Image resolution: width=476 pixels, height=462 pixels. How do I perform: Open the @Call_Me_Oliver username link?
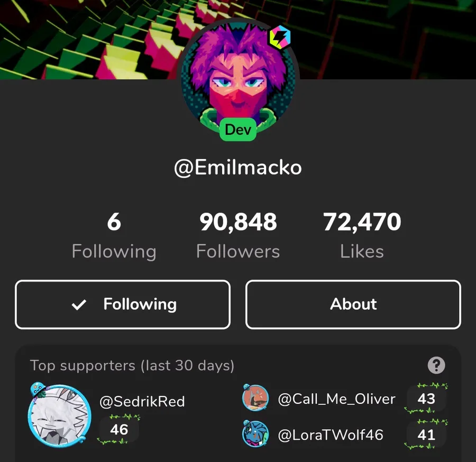pyautogui.click(x=337, y=399)
